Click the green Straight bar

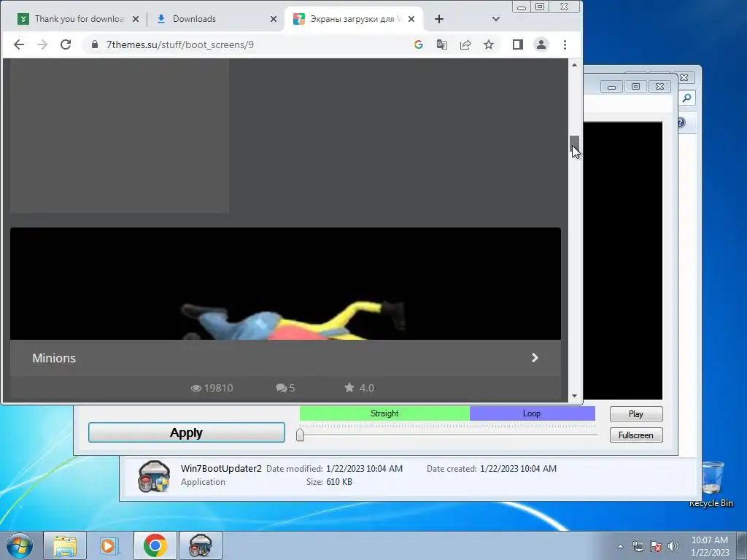[384, 413]
